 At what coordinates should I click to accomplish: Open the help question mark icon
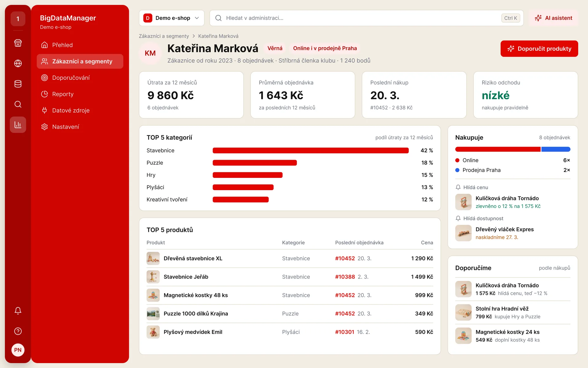point(18,331)
